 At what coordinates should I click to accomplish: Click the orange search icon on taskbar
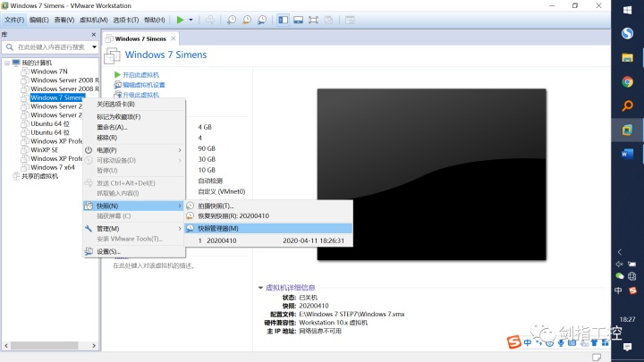[x=627, y=105]
